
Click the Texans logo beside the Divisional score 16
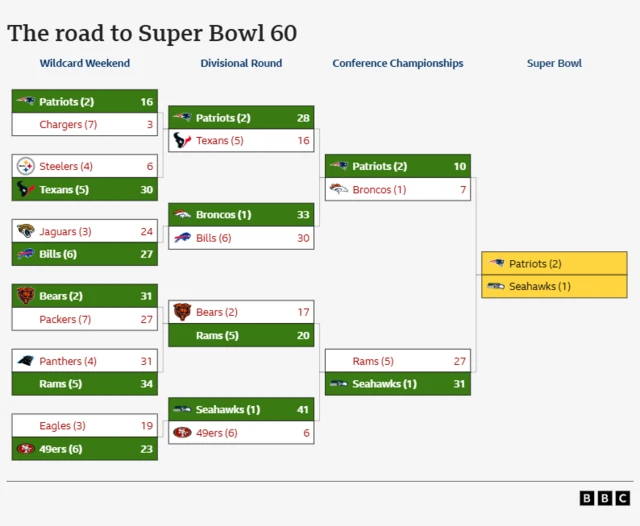click(x=182, y=140)
